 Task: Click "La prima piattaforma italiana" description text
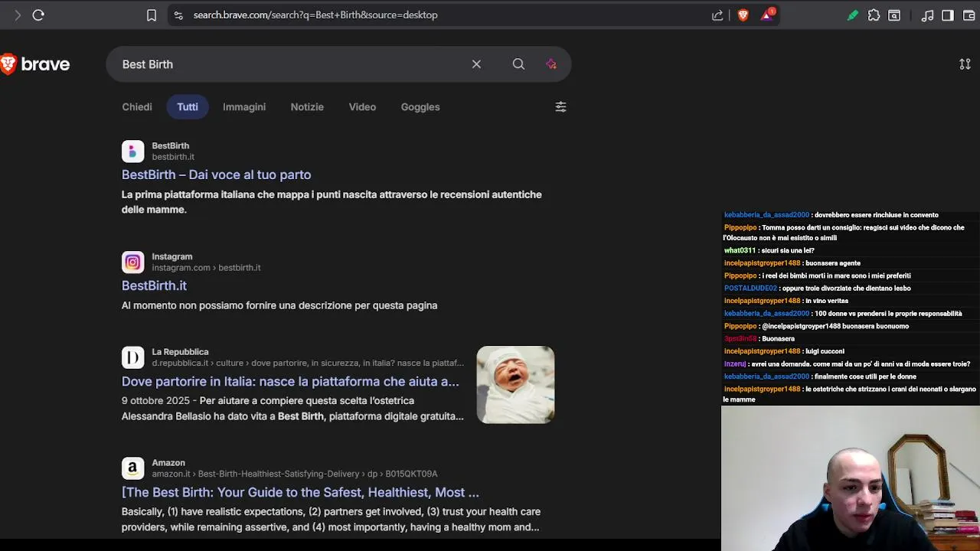pos(332,202)
